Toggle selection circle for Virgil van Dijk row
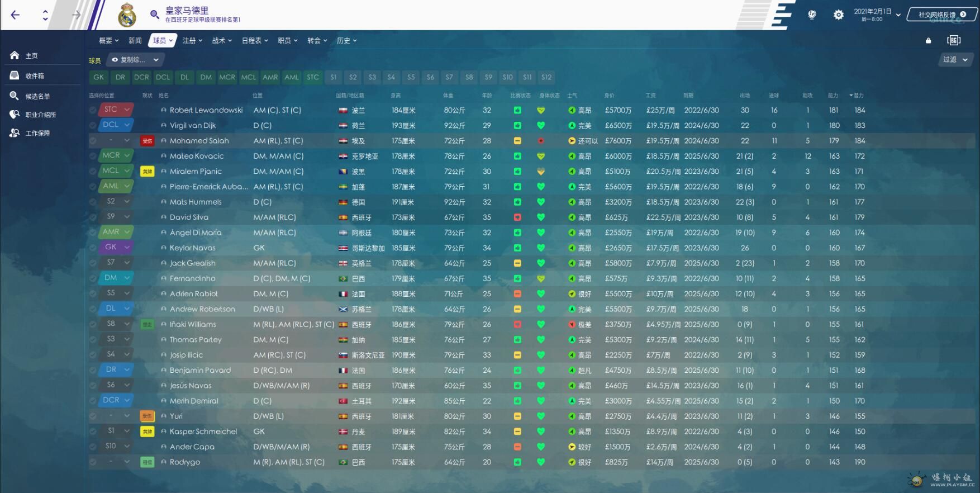This screenshot has height=493, width=980. tap(93, 126)
